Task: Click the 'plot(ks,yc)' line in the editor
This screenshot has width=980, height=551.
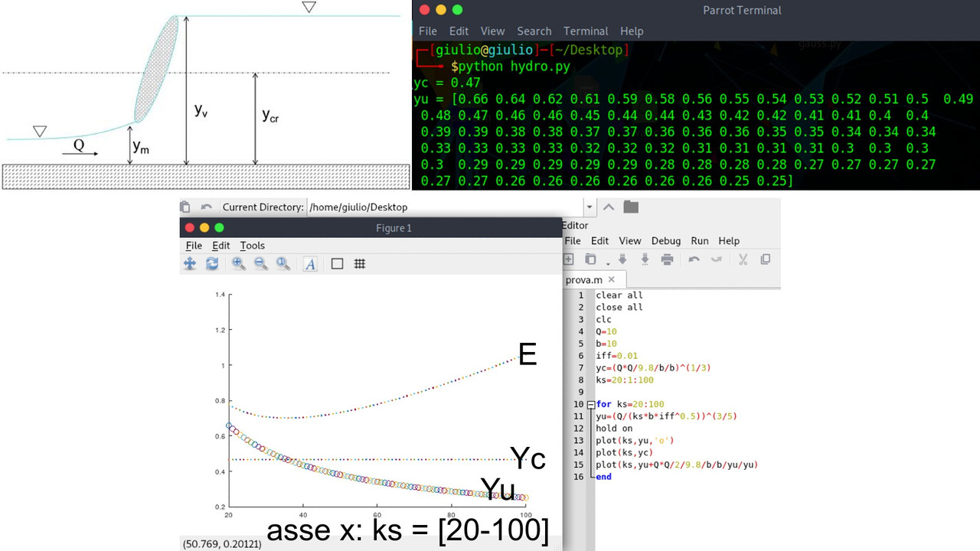Action: pyautogui.click(x=625, y=452)
